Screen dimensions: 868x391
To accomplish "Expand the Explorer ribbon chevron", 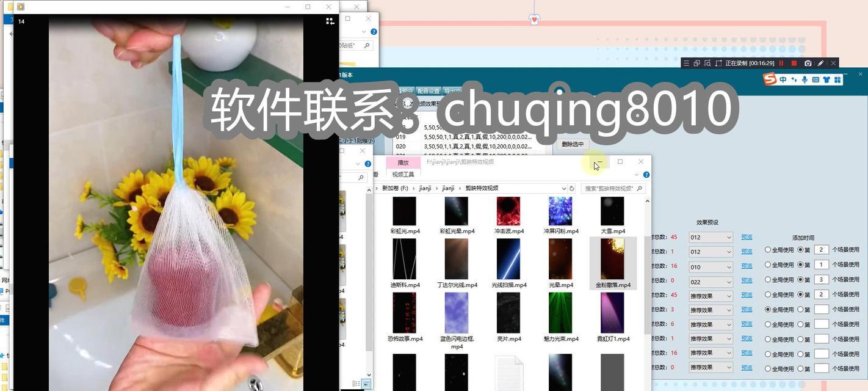I will [x=637, y=175].
